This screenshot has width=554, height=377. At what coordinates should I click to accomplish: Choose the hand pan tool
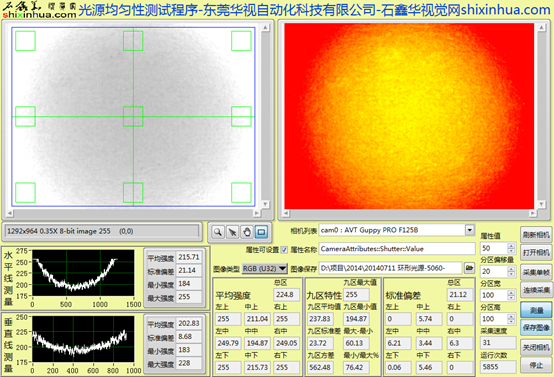click(247, 232)
